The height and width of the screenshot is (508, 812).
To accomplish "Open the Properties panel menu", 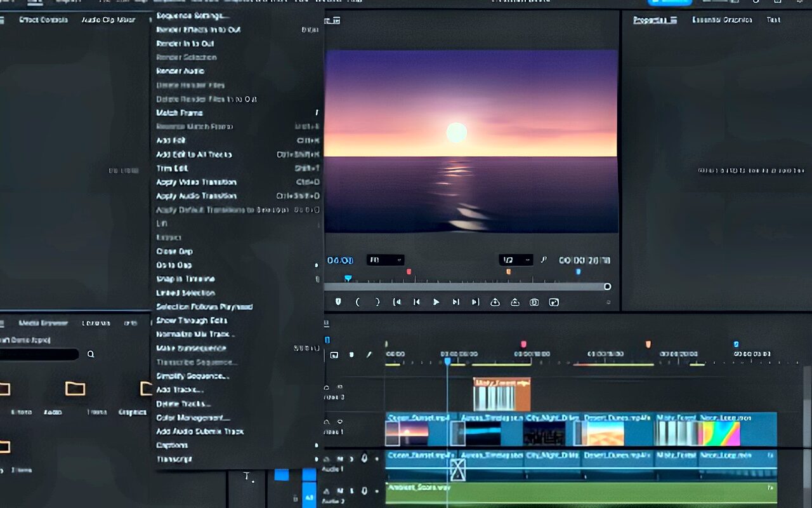I will click(x=672, y=20).
